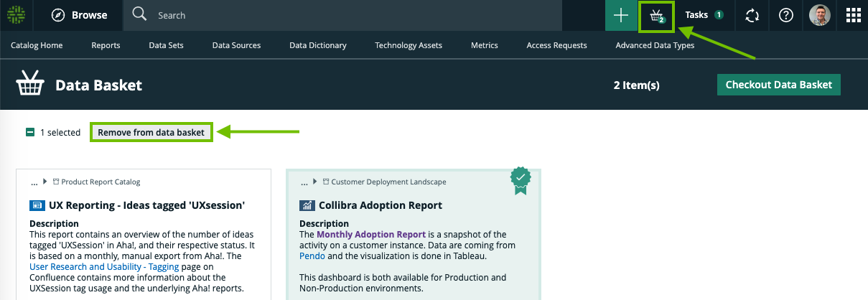Open the data basket cart icon
Image resolution: width=868 pixels, height=300 pixels.
(656, 16)
